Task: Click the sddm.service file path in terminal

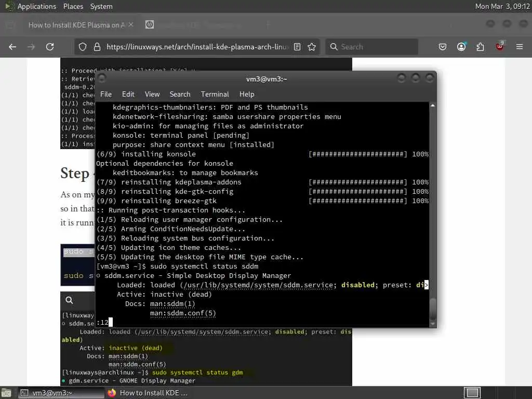Action: [x=258, y=285]
